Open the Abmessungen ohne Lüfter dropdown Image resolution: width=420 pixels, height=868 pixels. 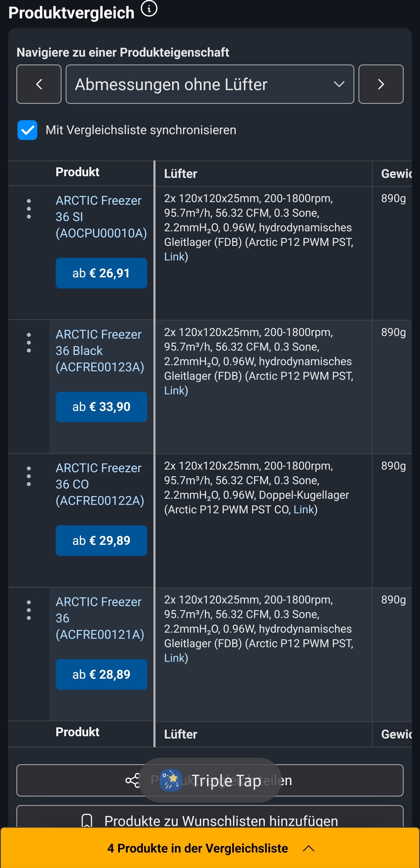tap(210, 84)
